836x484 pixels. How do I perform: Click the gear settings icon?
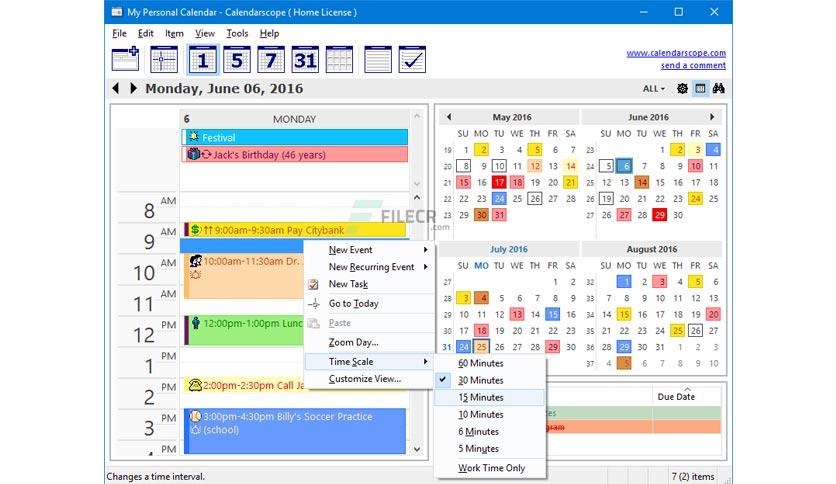click(682, 89)
